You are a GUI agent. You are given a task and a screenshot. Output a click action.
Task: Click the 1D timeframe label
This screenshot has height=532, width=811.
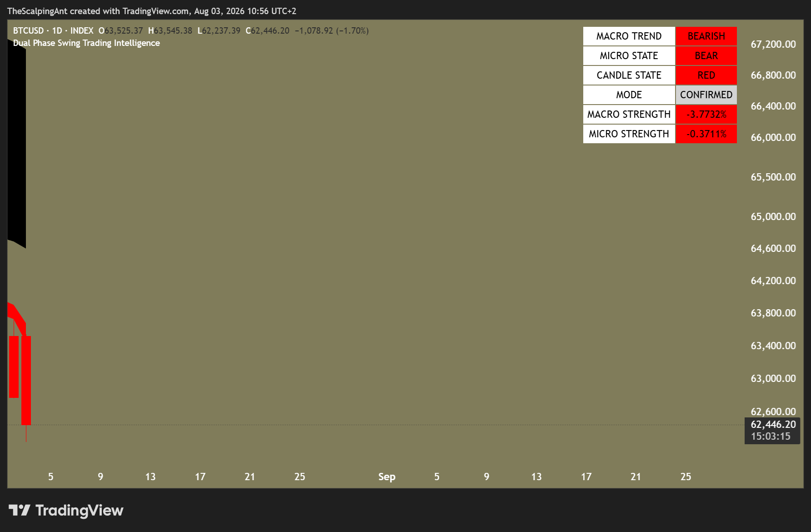point(57,30)
